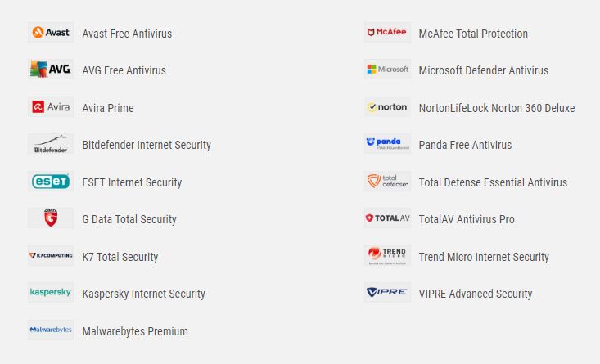Click the K7 Computing logo
The image size is (600, 364).
51,255
